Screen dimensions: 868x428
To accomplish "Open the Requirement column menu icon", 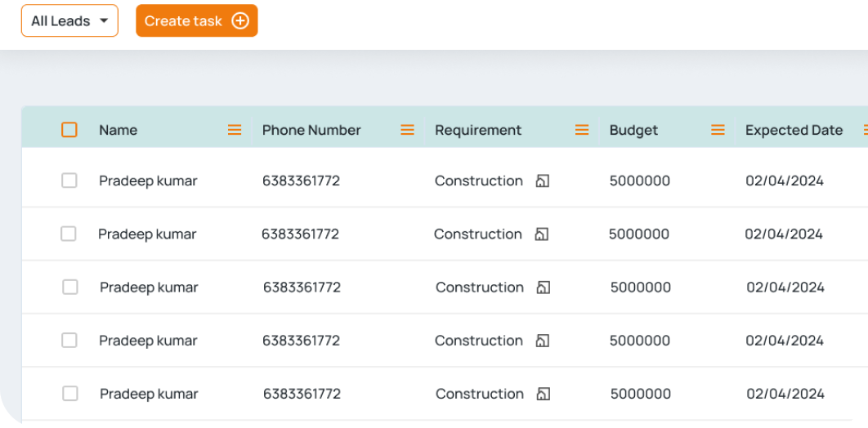I will pos(582,130).
